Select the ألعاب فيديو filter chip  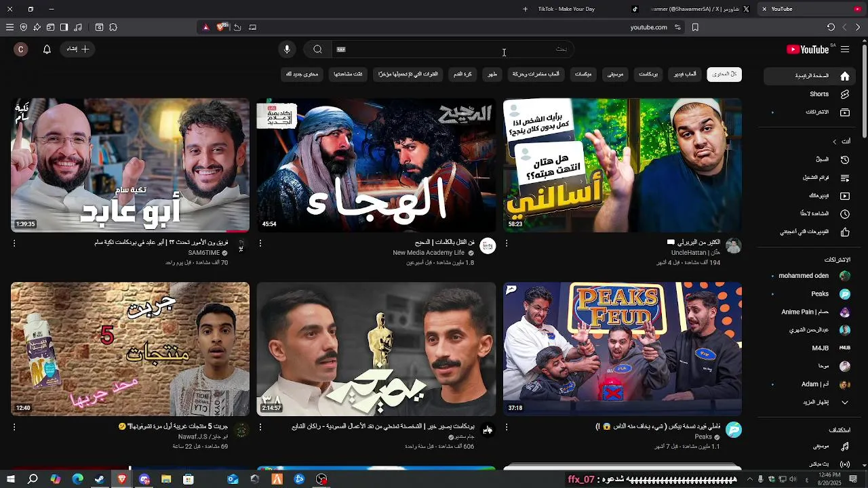point(685,74)
